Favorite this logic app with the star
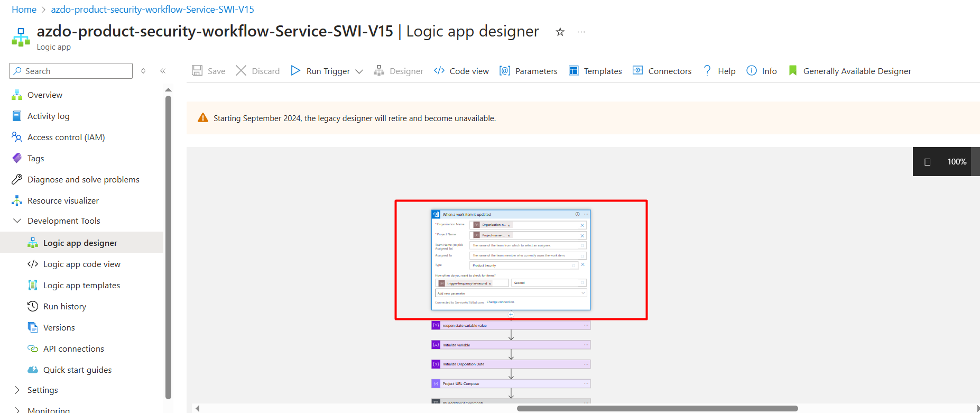Viewport: 980px width, 413px height. (x=560, y=32)
